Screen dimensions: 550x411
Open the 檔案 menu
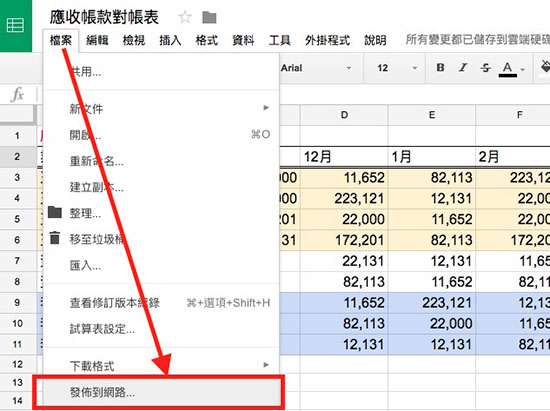click(x=61, y=40)
